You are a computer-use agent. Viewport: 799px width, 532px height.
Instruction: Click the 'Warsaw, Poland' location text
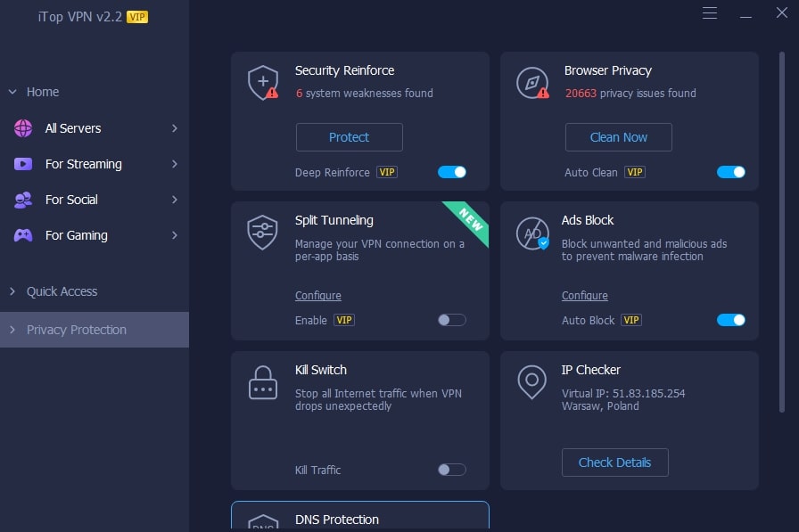[x=600, y=406]
